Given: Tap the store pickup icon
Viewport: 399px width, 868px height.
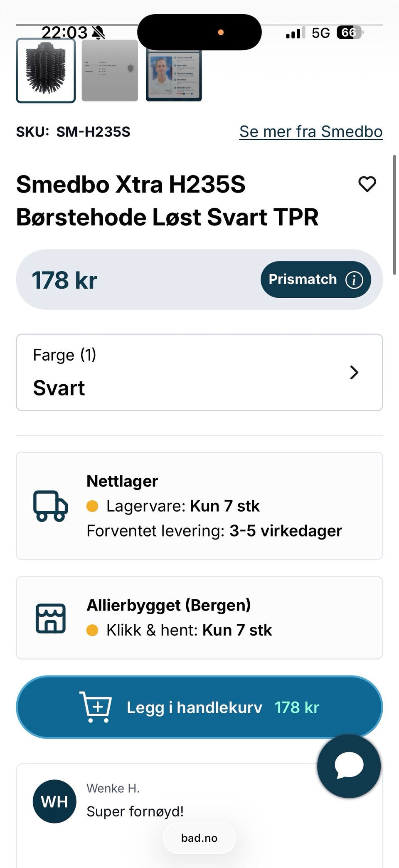Looking at the screenshot, I should (50, 618).
